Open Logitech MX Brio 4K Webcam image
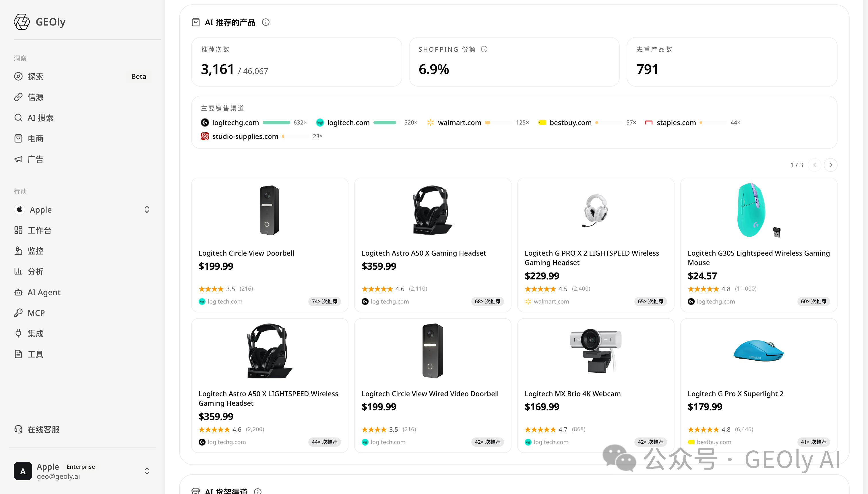The width and height of the screenshot is (868, 494). pos(595,351)
